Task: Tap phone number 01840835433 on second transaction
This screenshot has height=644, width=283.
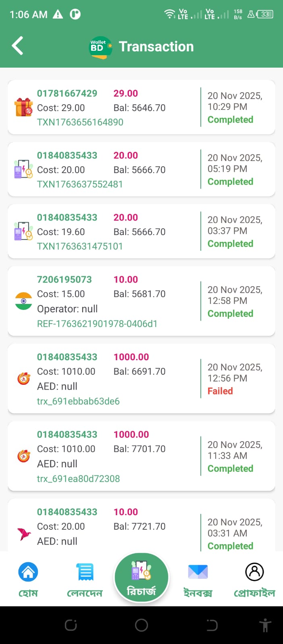Action: pos(67,155)
